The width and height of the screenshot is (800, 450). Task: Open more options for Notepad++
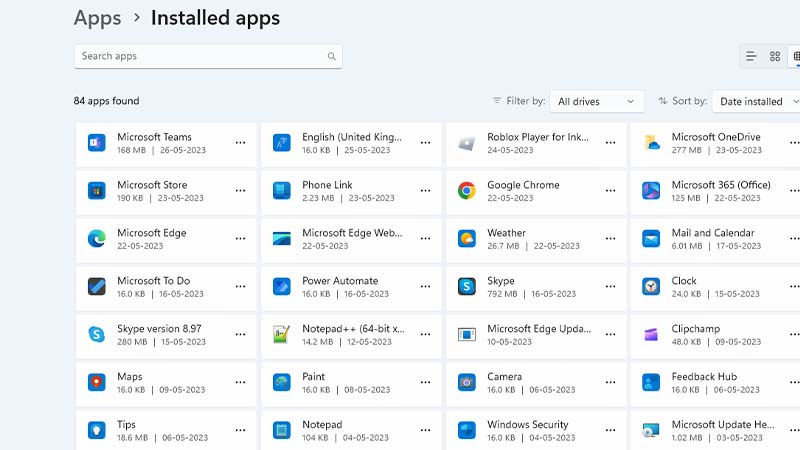tap(426, 335)
